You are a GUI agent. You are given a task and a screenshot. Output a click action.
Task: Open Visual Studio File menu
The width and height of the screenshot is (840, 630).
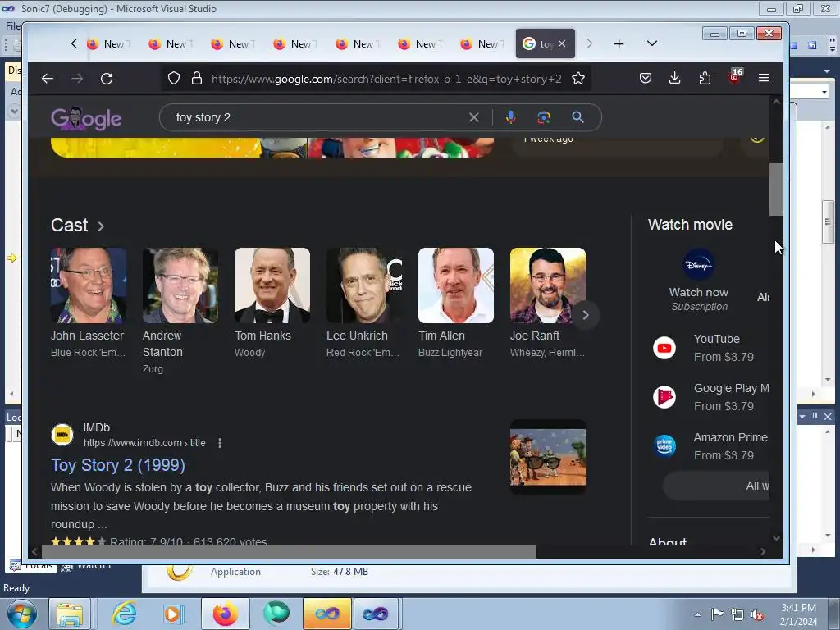pos(13,25)
